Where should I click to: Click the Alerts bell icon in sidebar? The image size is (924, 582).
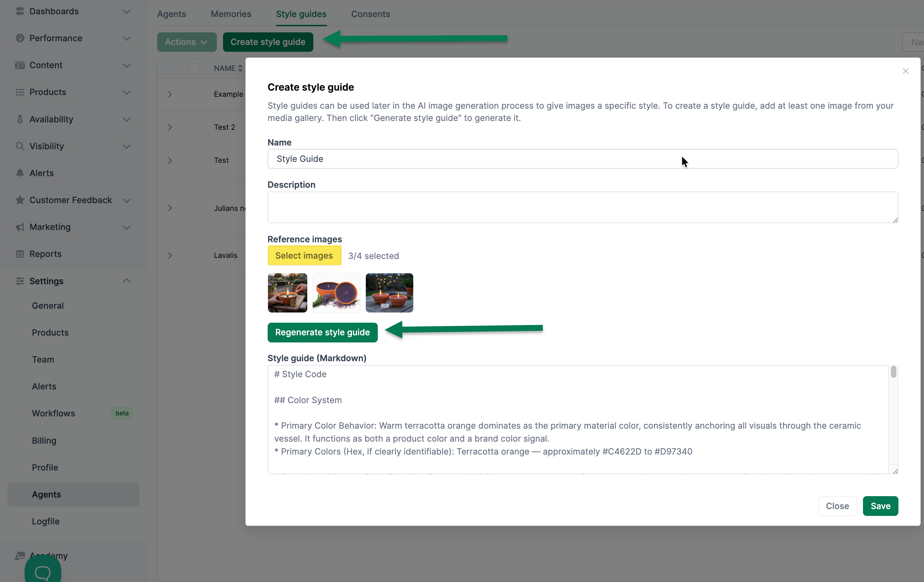(x=20, y=173)
